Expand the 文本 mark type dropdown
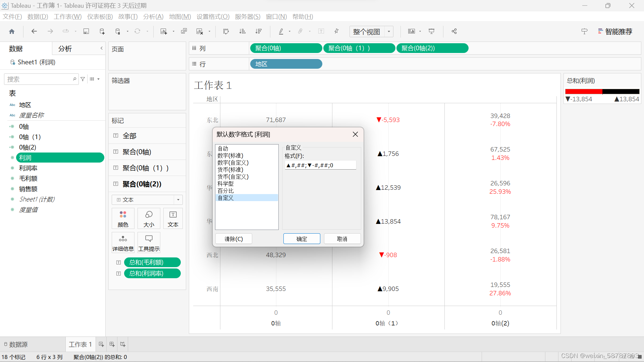Image resolution: width=644 pixels, height=362 pixels. [178, 200]
